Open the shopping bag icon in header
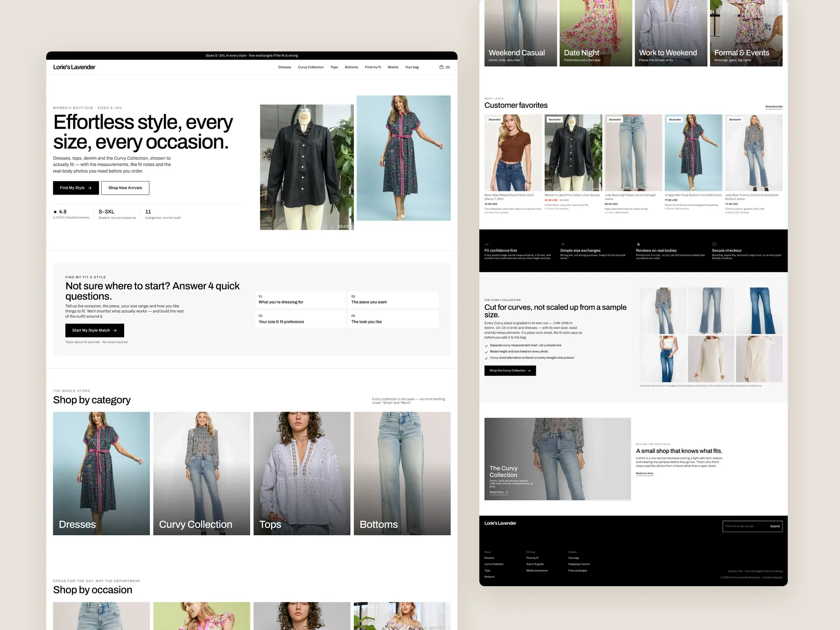The height and width of the screenshot is (630, 840). pyautogui.click(x=441, y=67)
